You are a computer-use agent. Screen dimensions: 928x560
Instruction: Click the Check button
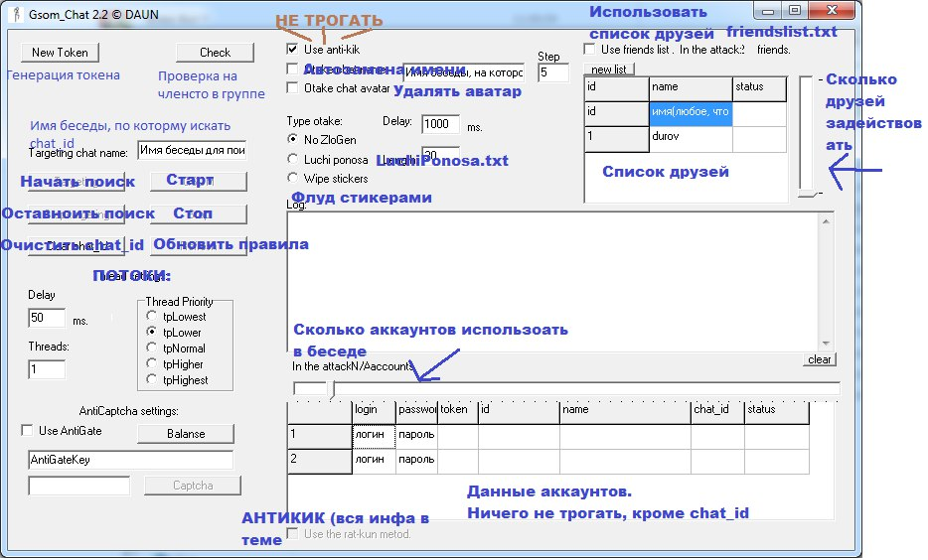215,52
